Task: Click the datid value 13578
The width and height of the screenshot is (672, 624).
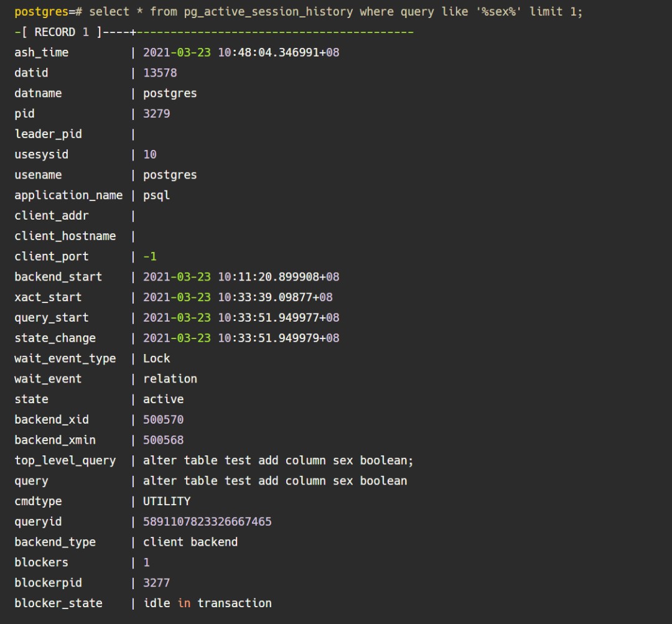Action: pyautogui.click(x=160, y=73)
